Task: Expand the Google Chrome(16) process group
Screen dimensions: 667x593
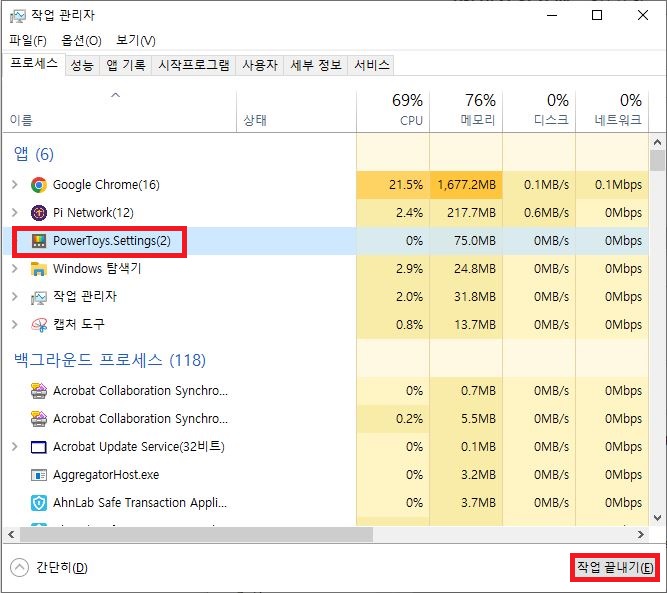Action: coord(15,185)
